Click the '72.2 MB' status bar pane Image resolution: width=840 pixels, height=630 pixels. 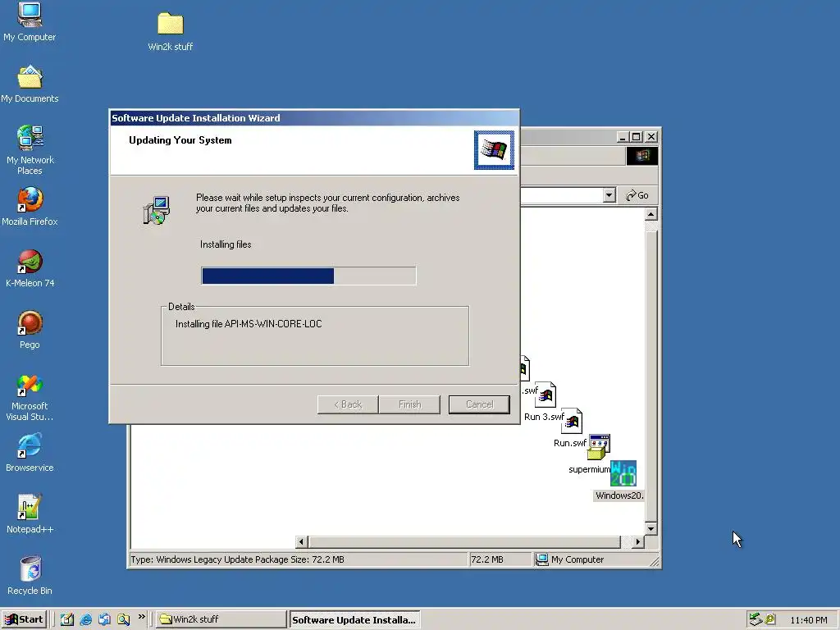coord(500,559)
